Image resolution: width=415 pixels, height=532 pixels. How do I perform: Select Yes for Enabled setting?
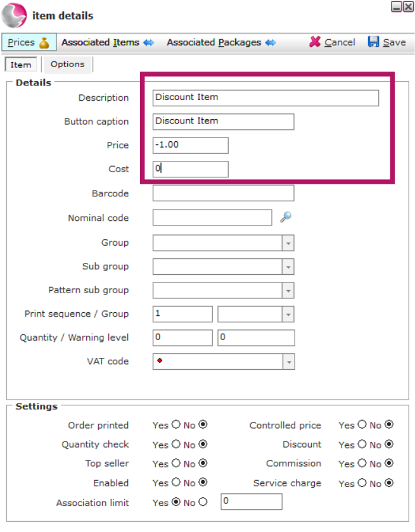click(x=176, y=482)
